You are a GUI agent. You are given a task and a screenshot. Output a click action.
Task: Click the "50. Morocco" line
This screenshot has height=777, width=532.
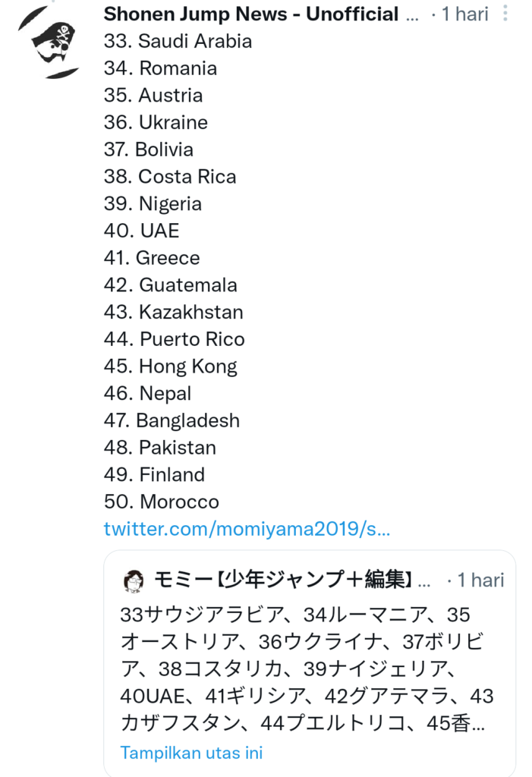[161, 502]
